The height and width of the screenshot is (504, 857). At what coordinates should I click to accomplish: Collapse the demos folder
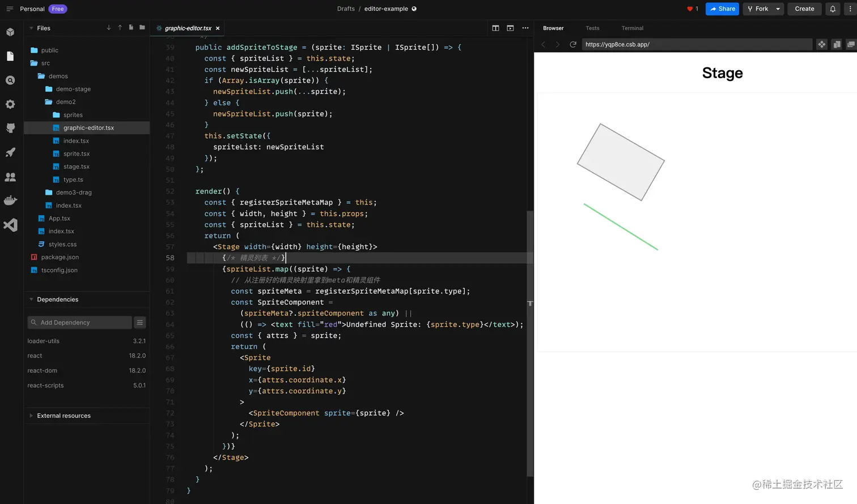[87, 76]
